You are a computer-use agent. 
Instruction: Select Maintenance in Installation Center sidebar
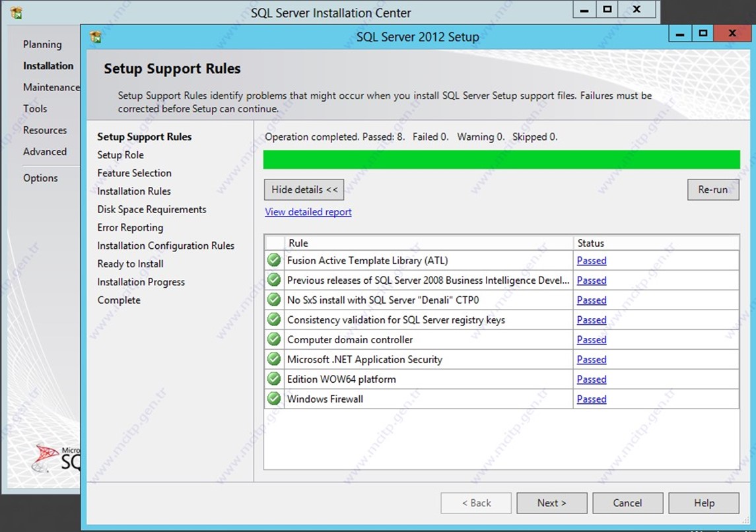click(x=51, y=87)
